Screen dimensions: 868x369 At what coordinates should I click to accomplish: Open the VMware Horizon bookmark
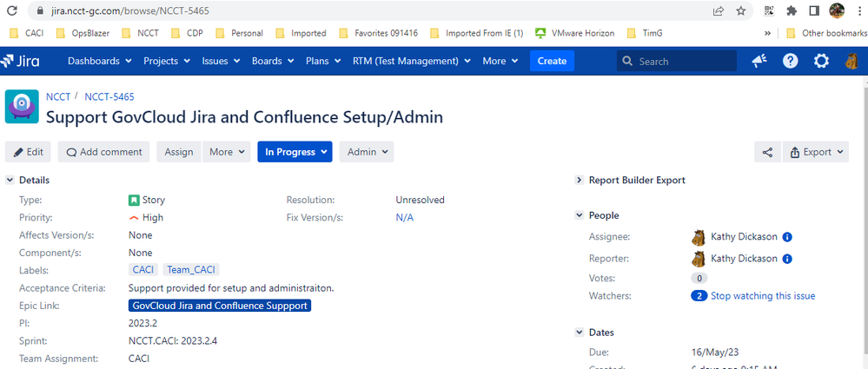(575, 33)
